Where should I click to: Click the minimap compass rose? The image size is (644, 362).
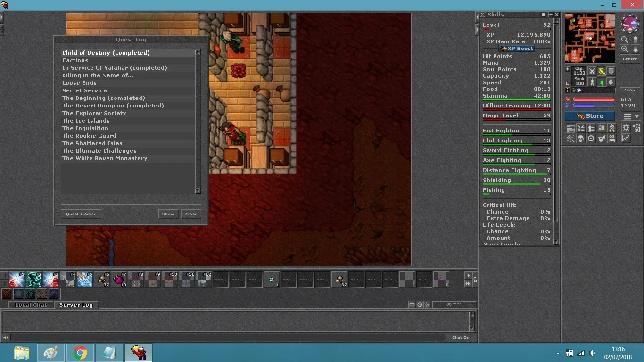[630, 23]
